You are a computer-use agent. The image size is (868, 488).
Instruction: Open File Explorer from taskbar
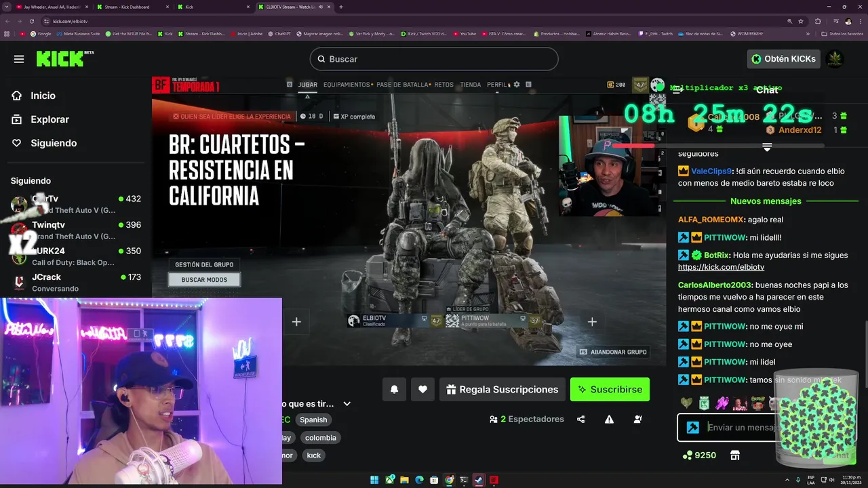(x=404, y=480)
